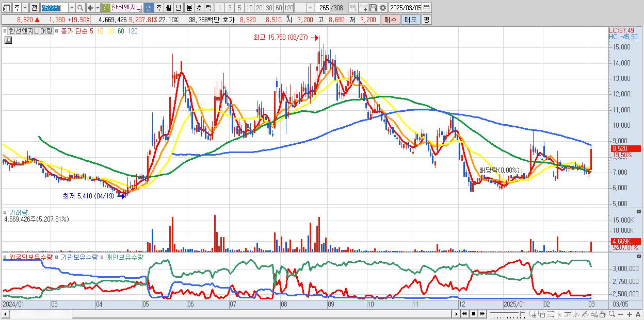This screenshot has width=644, height=320.
Task: Select the 5 interval tab
Action: pyautogui.click(x=239, y=8)
